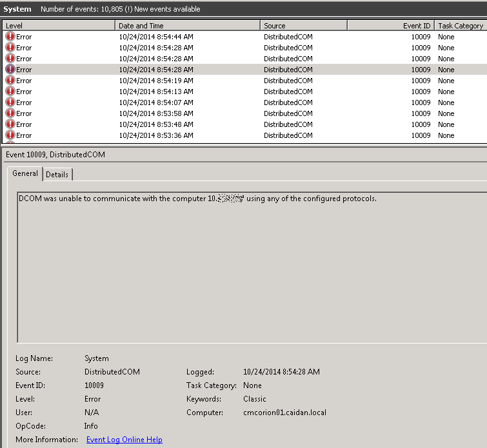Click DistributedCOM source in 8:54:19 AM row
Viewport: 487px width, 448px height.
point(288,81)
